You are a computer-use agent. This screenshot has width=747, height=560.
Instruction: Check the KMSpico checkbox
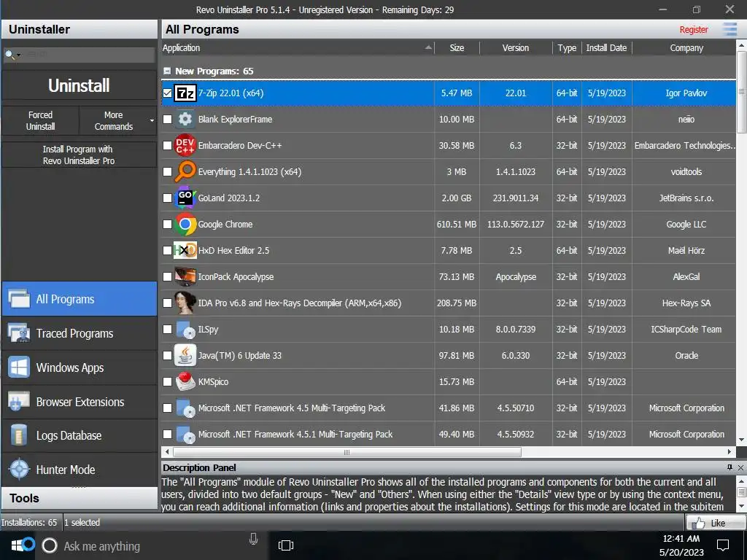tap(167, 381)
